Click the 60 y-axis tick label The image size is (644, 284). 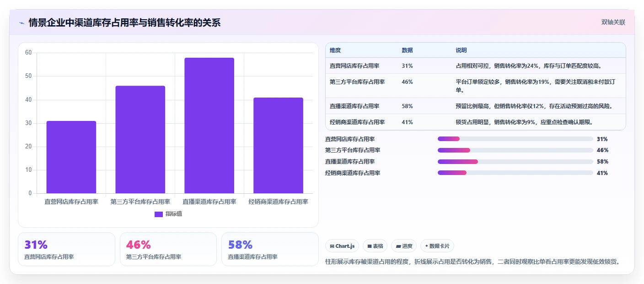[x=28, y=53]
